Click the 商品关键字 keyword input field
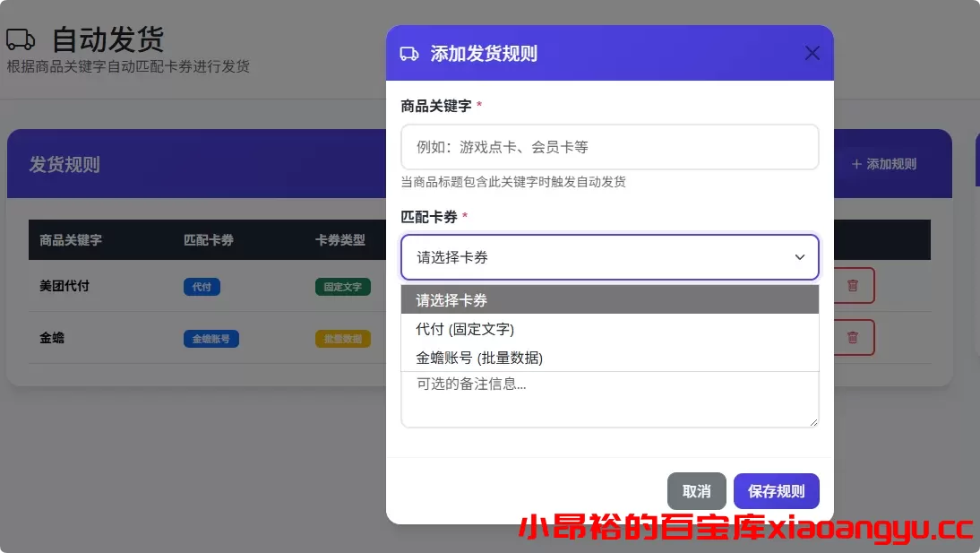 tap(609, 147)
